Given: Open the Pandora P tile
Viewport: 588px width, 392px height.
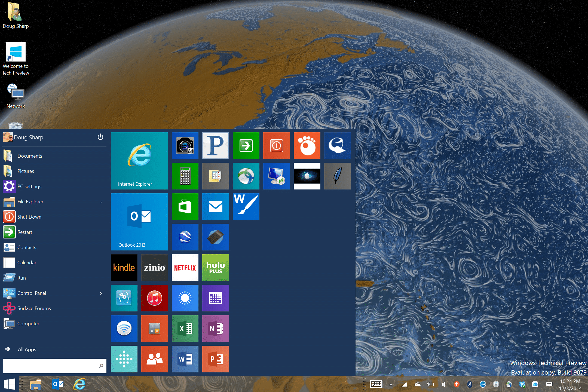Looking at the screenshot, I should coord(216,146).
